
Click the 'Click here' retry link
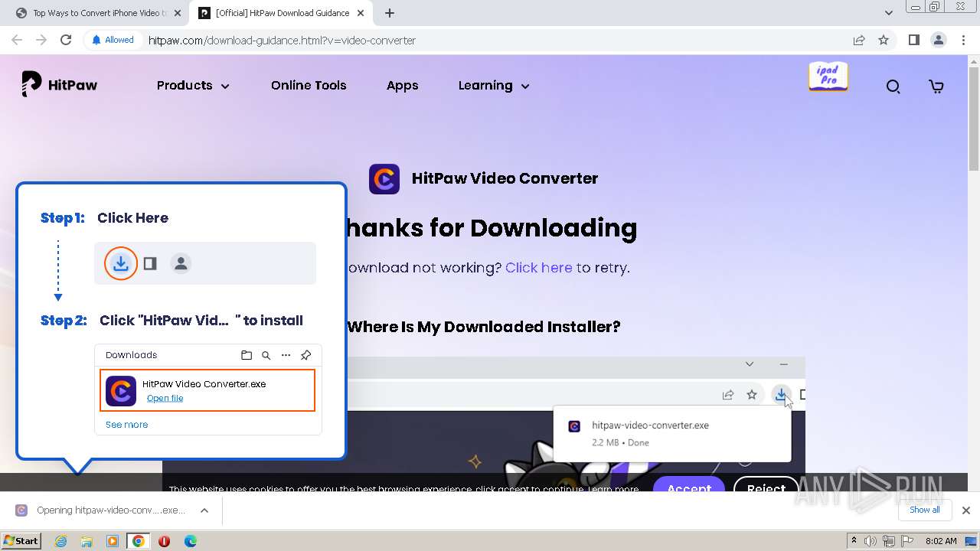point(538,268)
